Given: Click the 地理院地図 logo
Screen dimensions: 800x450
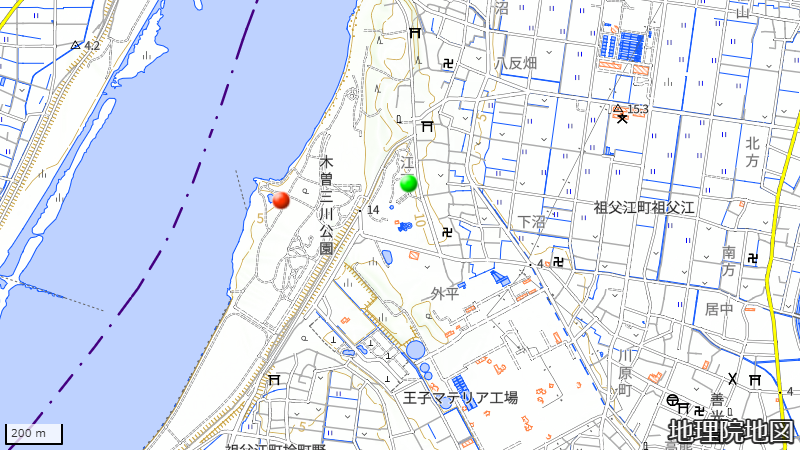Looking at the screenshot, I should click(x=731, y=432).
